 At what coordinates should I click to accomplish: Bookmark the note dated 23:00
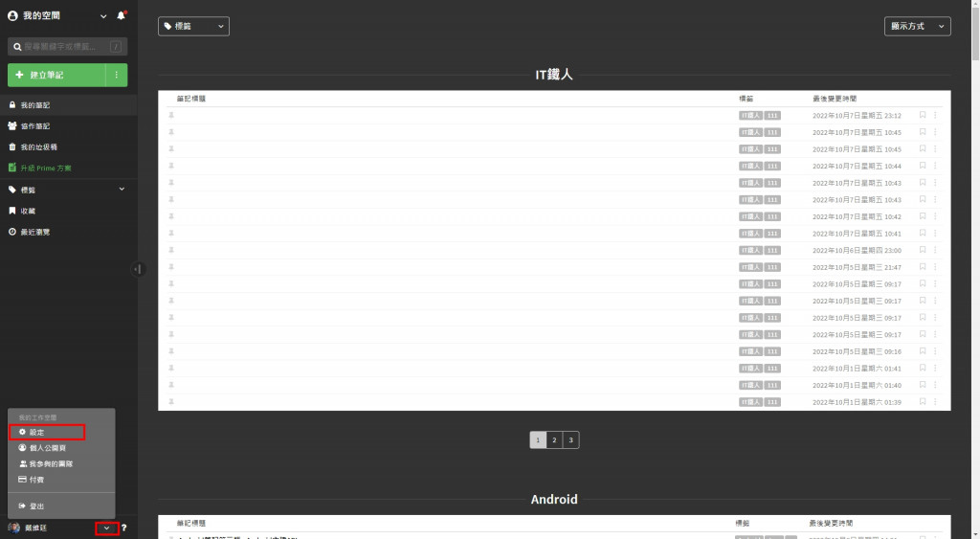tap(922, 250)
